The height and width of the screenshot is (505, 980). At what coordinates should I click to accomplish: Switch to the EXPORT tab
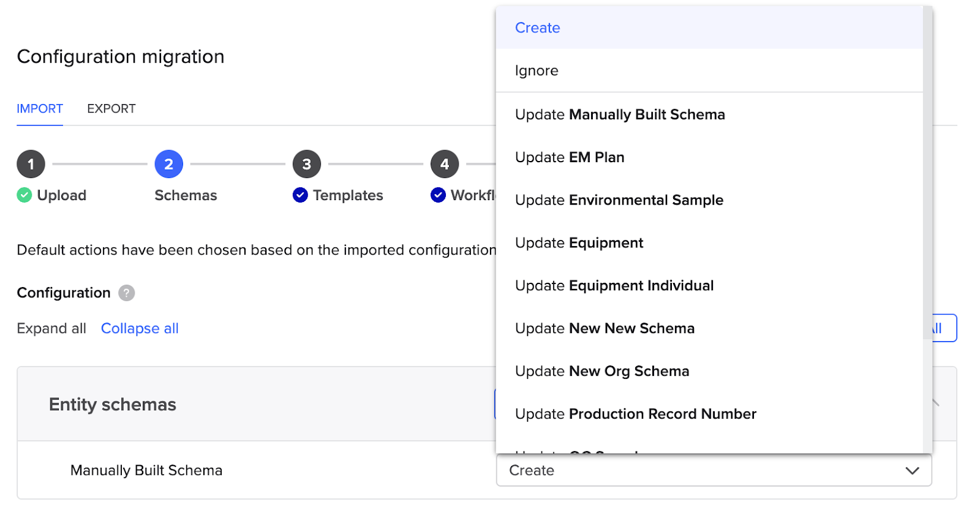click(x=111, y=109)
